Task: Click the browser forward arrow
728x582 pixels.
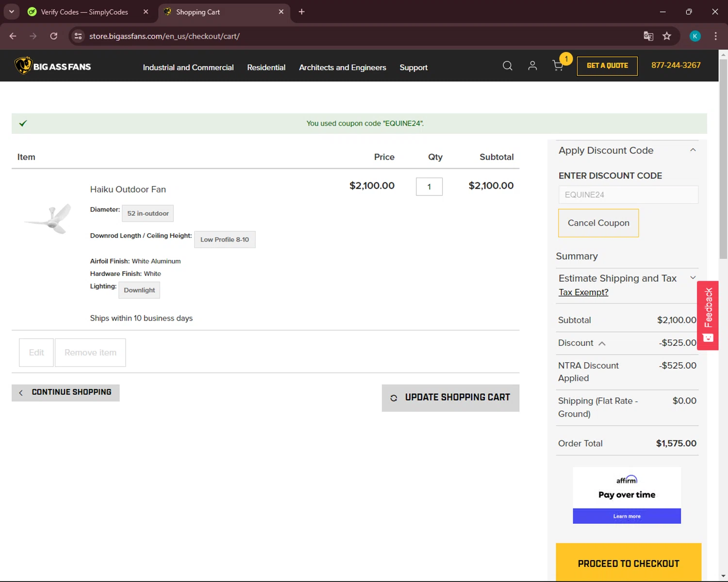Action: pyautogui.click(x=33, y=36)
